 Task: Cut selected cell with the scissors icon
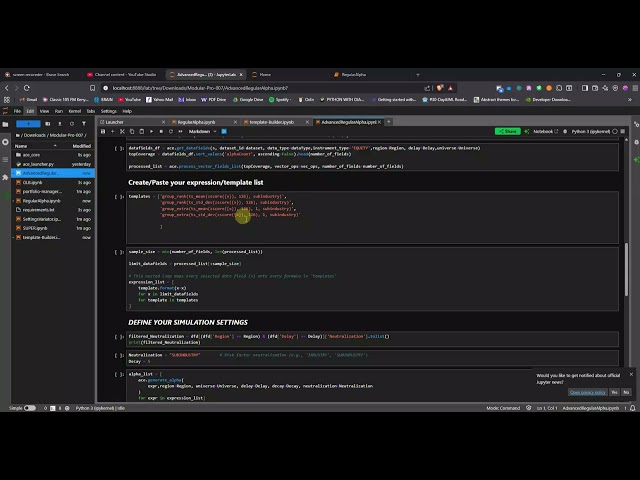(122, 131)
